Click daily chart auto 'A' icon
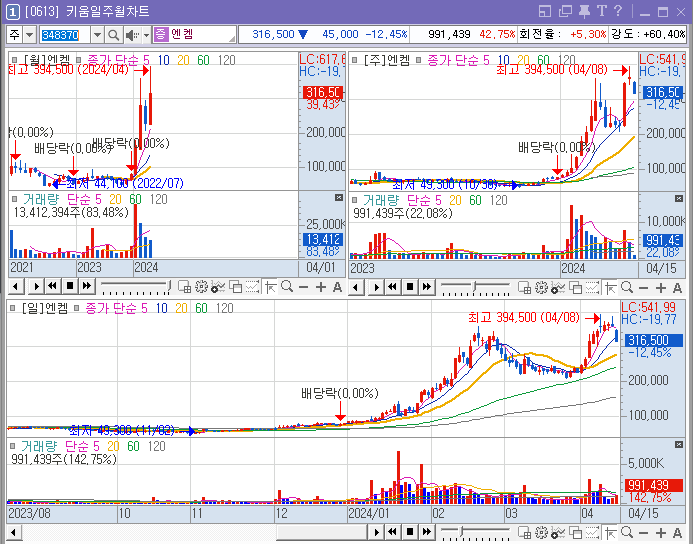 (677, 533)
